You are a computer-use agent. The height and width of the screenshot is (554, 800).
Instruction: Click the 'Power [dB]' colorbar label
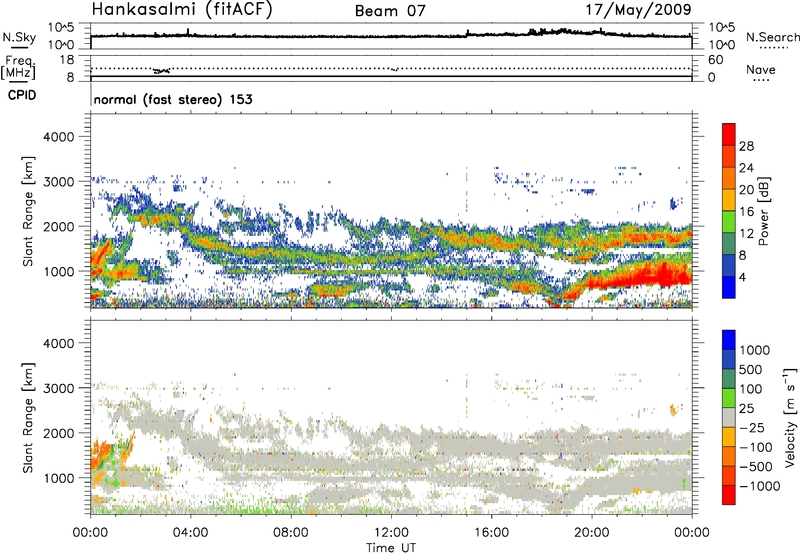764,211
